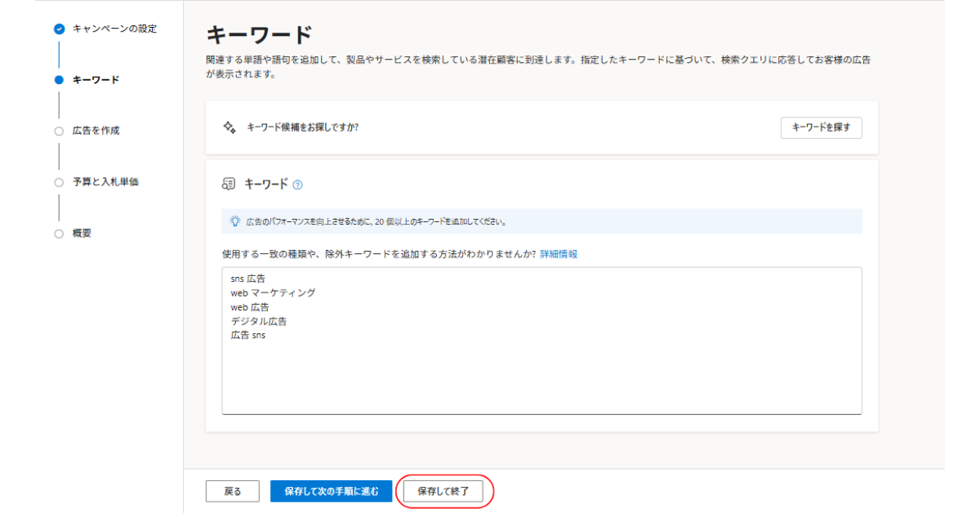Click the sparkle icon next to キーワード候補をお探しですか
Viewport: 980px width, 513px height.
point(229,127)
